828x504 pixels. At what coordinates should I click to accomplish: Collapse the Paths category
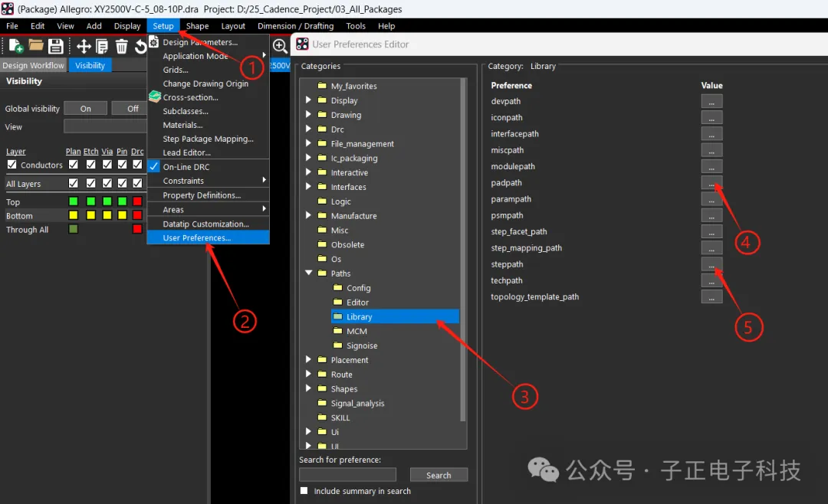308,273
